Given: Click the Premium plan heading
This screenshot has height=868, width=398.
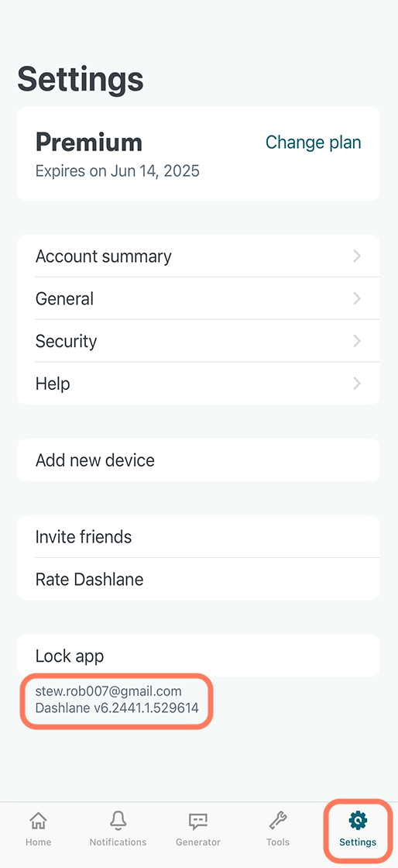Looking at the screenshot, I should (89, 143).
